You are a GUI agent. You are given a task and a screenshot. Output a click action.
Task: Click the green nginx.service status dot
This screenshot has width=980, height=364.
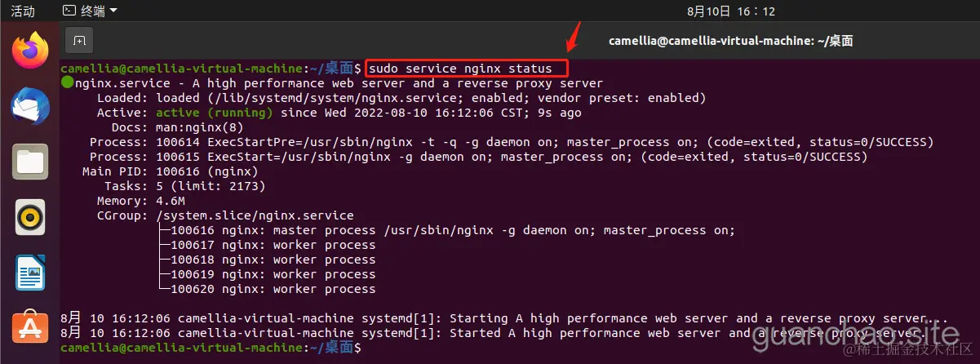click(x=67, y=83)
